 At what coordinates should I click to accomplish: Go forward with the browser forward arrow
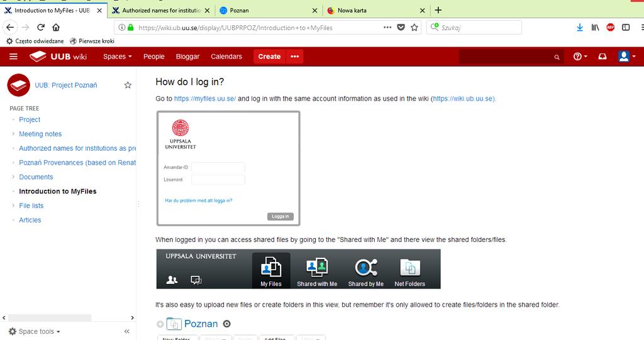(25, 28)
